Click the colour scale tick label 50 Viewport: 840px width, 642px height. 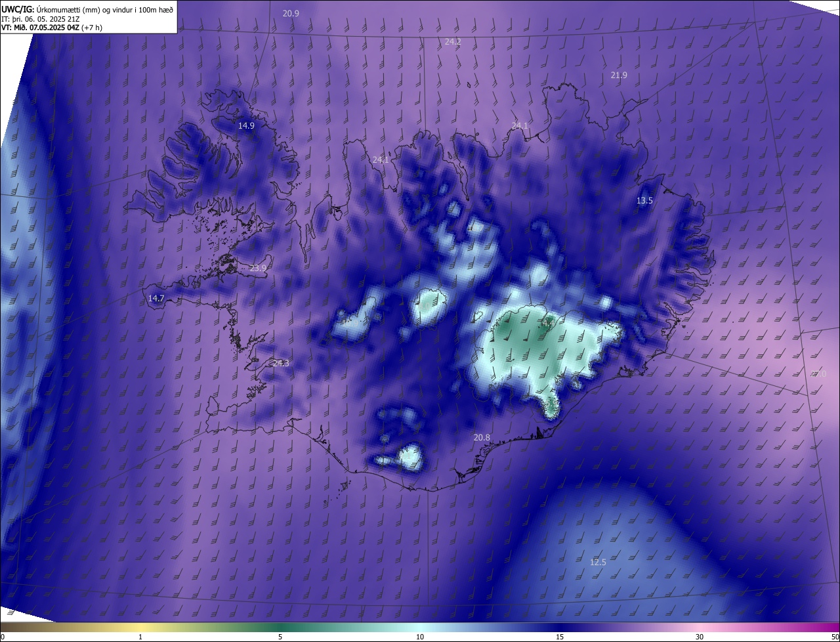835,637
